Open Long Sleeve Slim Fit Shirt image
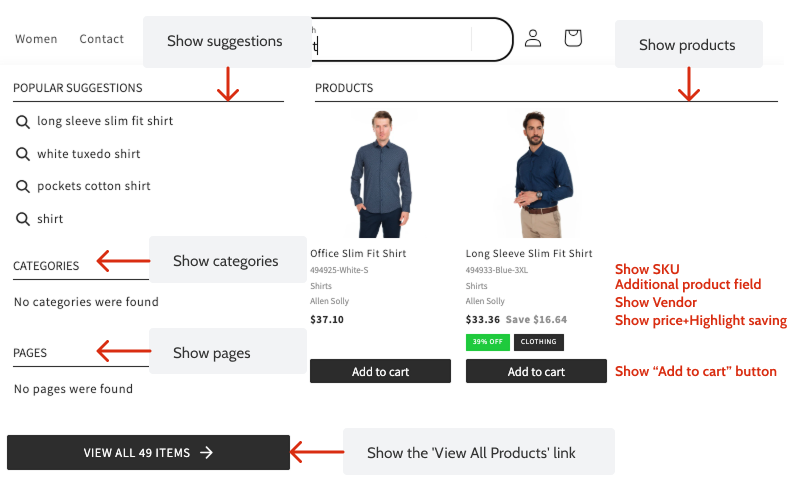The image size is (789, 487). (x=536, y=174)
